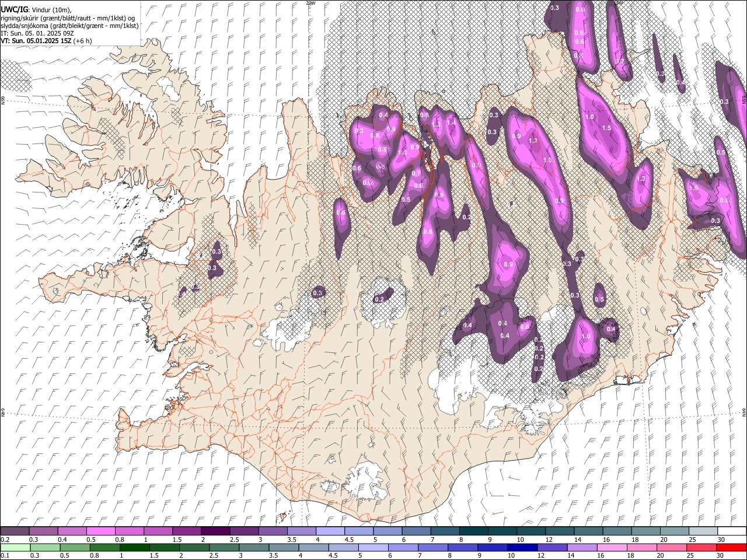Click the top-row legend swatch between 0.8 and 1

coord(130,531)
